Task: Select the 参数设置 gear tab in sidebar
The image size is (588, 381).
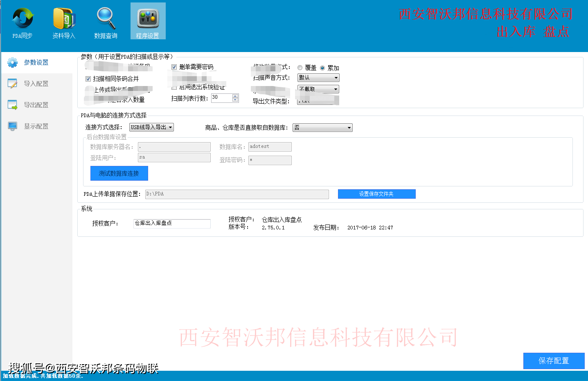Action: 36,62
